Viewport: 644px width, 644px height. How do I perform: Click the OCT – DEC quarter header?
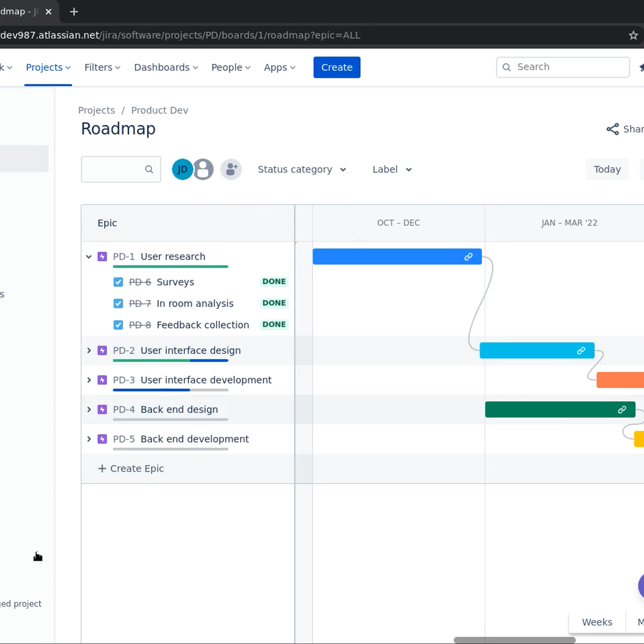pyautogui.click(x=399, y=223)
